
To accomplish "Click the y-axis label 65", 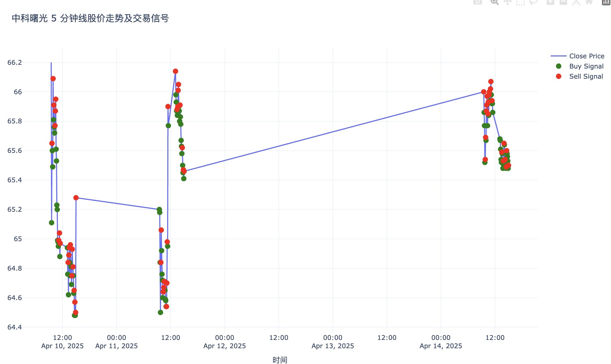I will click(x=18, y=239).
